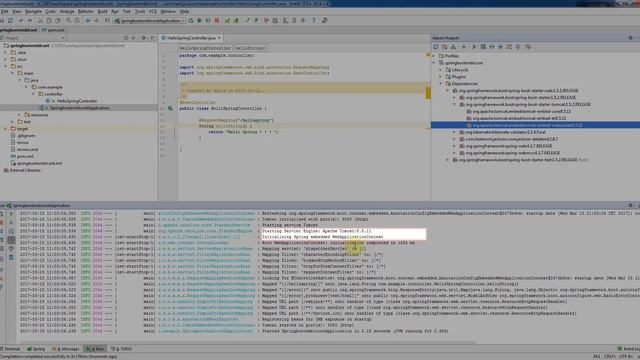Viewport: 640px width, 360px height.
Task: Open the run configuration dropdown
Action: (149, 20)
